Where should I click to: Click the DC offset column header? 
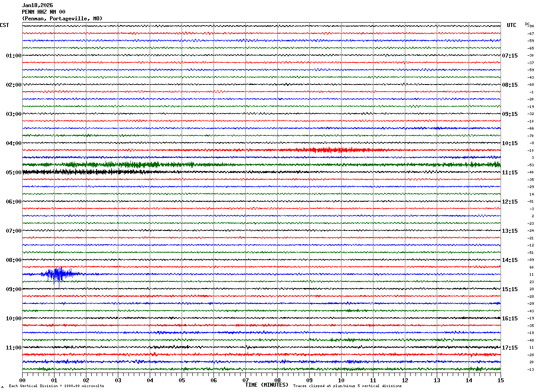coord(527,24)
